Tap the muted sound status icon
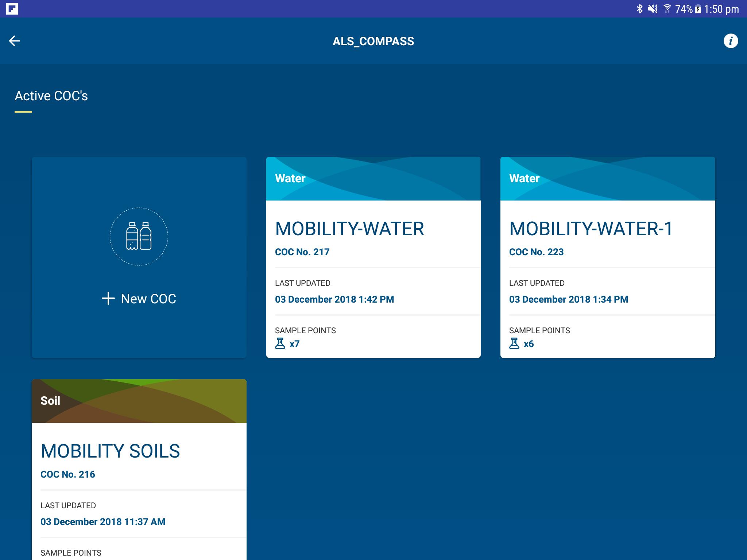This screenshot has width=747, height=560. point(653,9)
